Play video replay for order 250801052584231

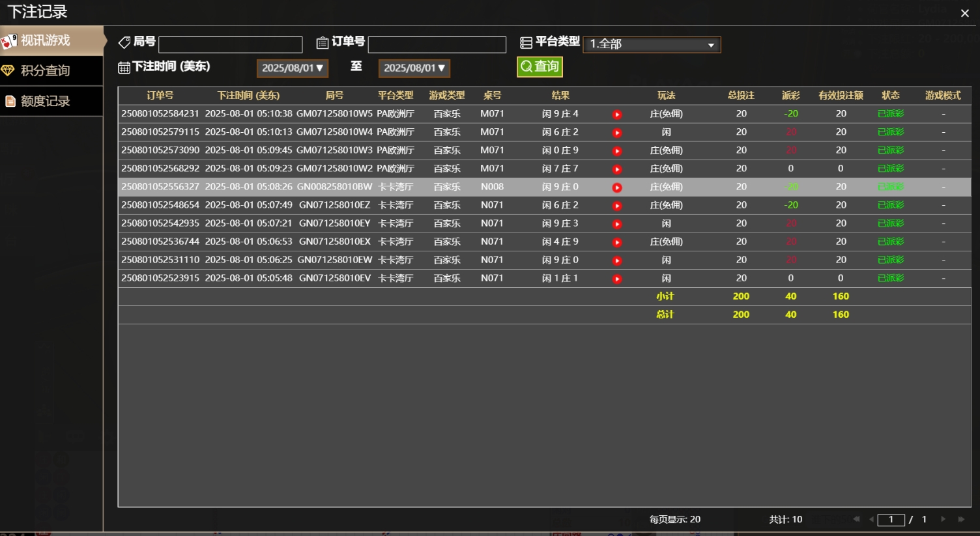(x=616, y=115)
